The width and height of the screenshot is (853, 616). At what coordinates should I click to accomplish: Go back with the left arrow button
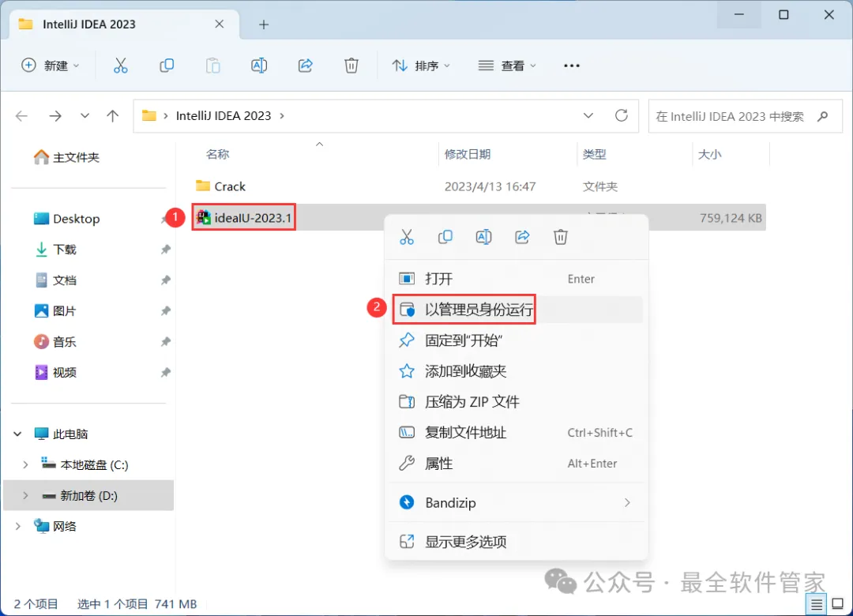click(x=22, y=116)
